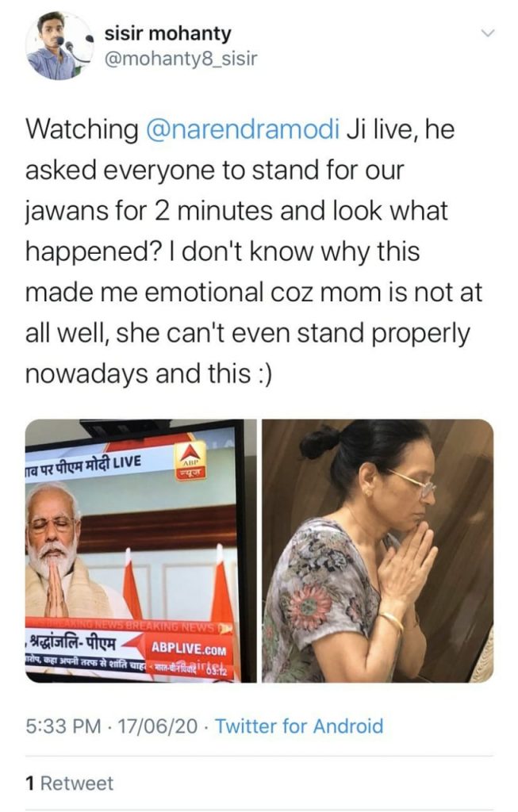Viewport: 518px width, 812px height.
Task: Click the 5:33 PM timestamp
Action: (x=63, y=726)
